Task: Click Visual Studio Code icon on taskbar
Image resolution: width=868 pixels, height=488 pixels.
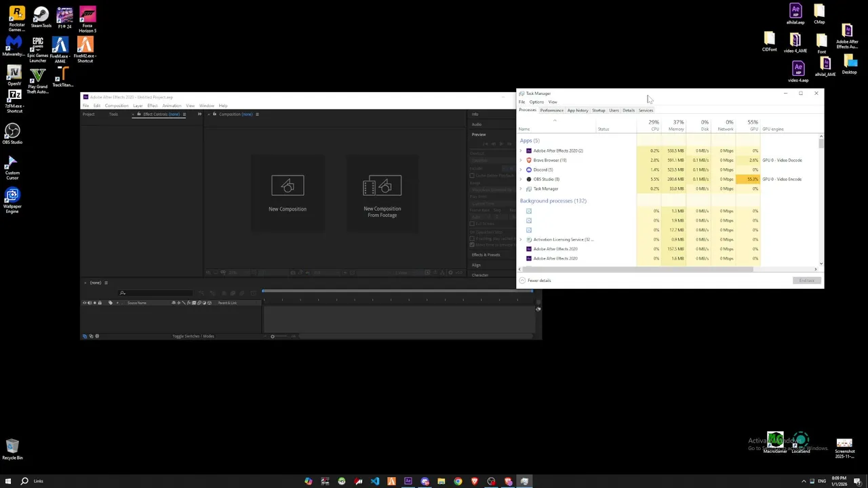Action: coord(375,481)
